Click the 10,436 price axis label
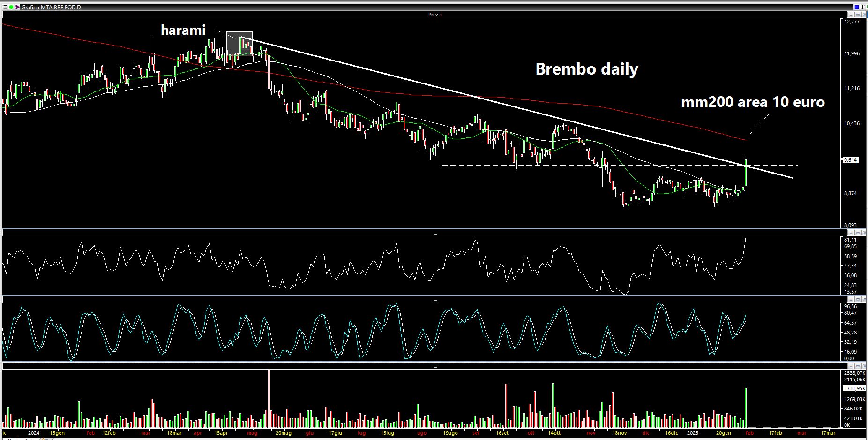The image size is (868, 440). pos(852,123)
